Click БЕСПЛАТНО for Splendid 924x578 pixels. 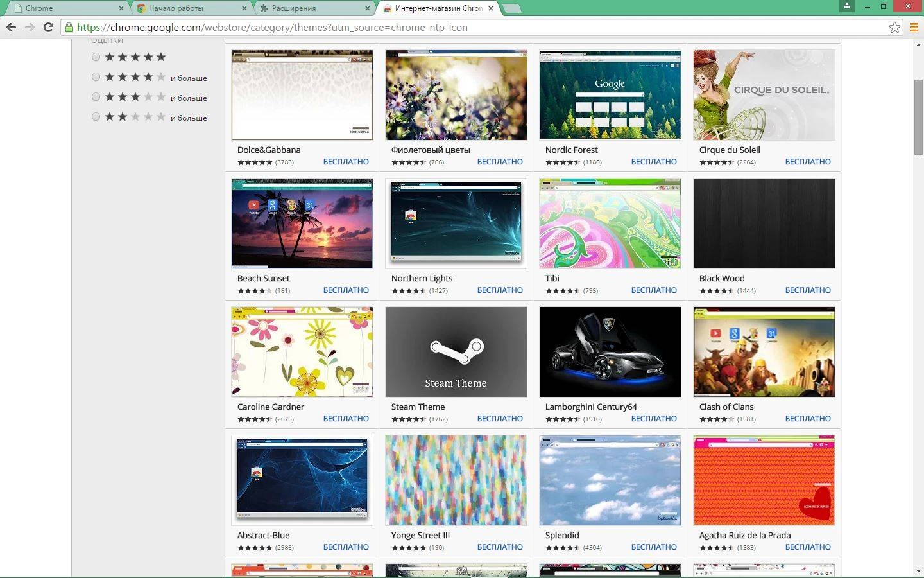click(x=654, y=547)
